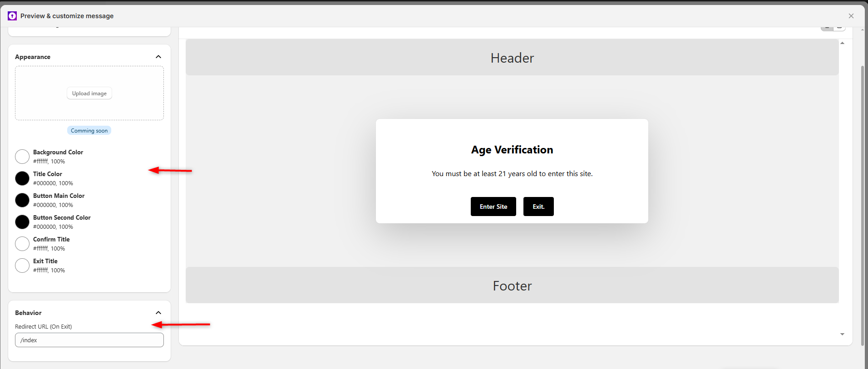Change the Button Second Color swatch
Image resolution: width=868 pixels, height=369 pixels.
22,222
